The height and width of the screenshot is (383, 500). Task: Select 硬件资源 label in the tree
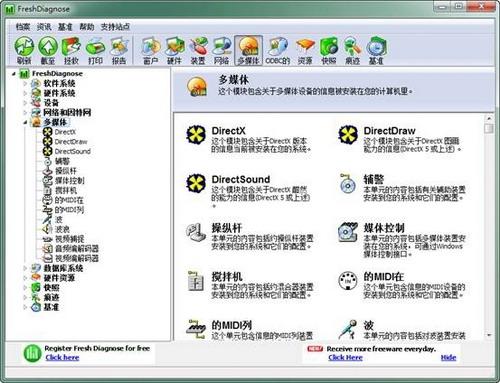(59, 278)
